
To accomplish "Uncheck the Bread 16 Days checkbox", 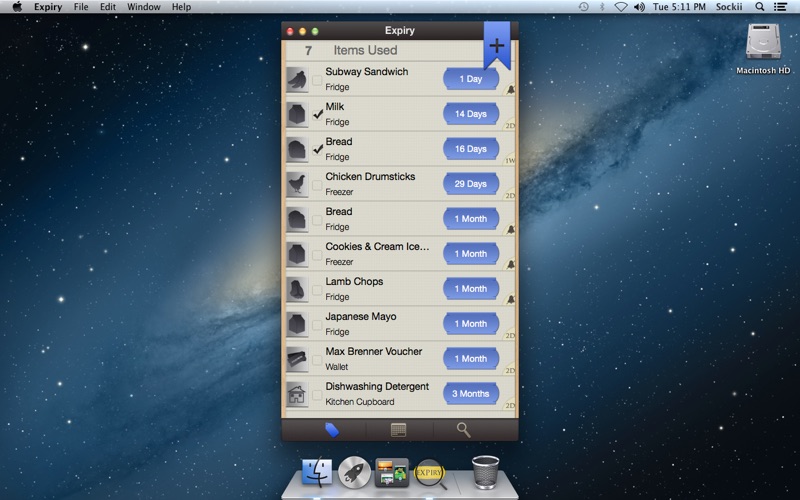I will click(317, 149).
